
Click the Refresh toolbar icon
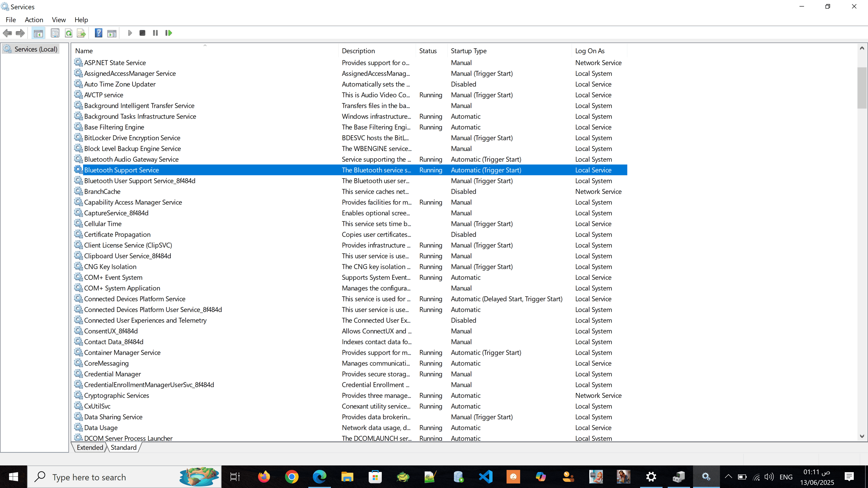(69, 33)
